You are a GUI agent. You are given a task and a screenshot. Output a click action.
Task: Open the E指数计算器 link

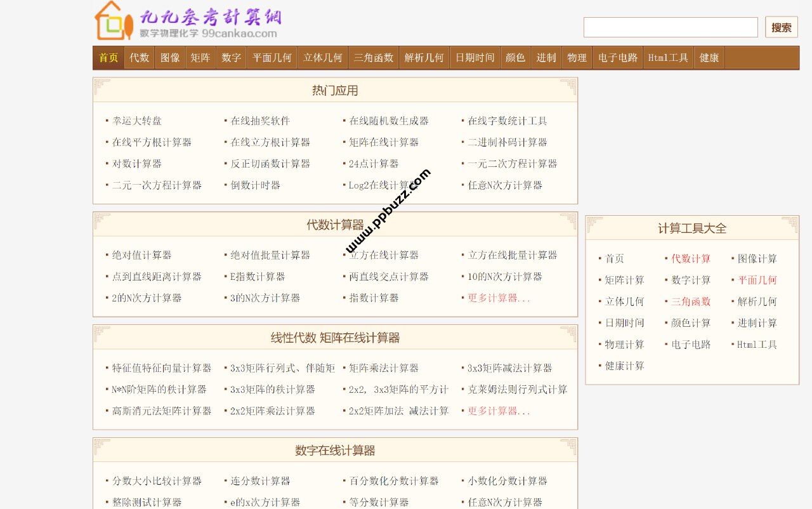click(258, 277)
